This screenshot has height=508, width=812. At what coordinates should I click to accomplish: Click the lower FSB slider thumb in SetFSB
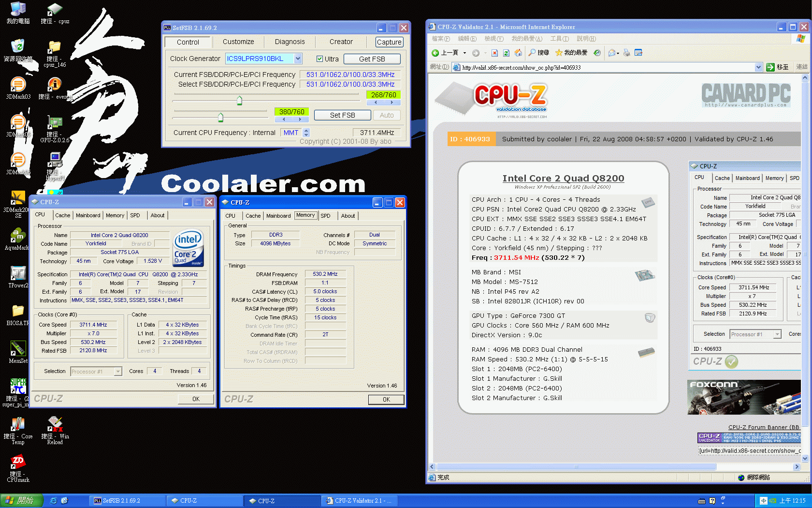coord(220,117)
